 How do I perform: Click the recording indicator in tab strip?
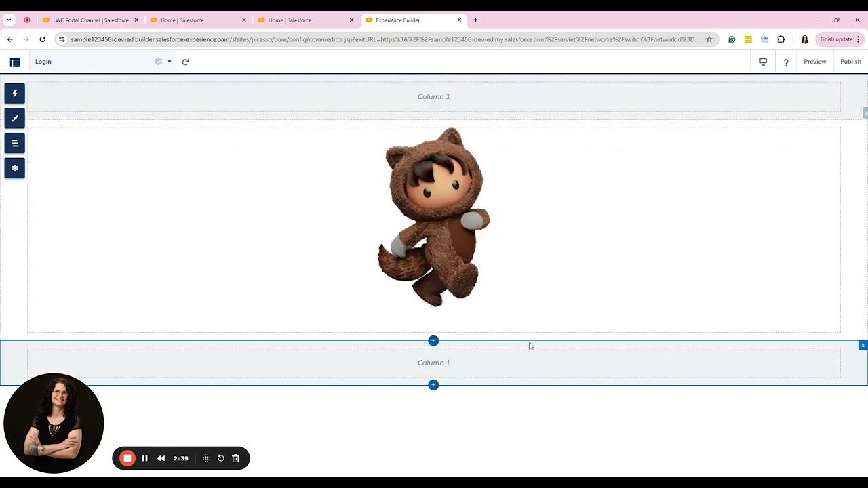click(27, 20)
